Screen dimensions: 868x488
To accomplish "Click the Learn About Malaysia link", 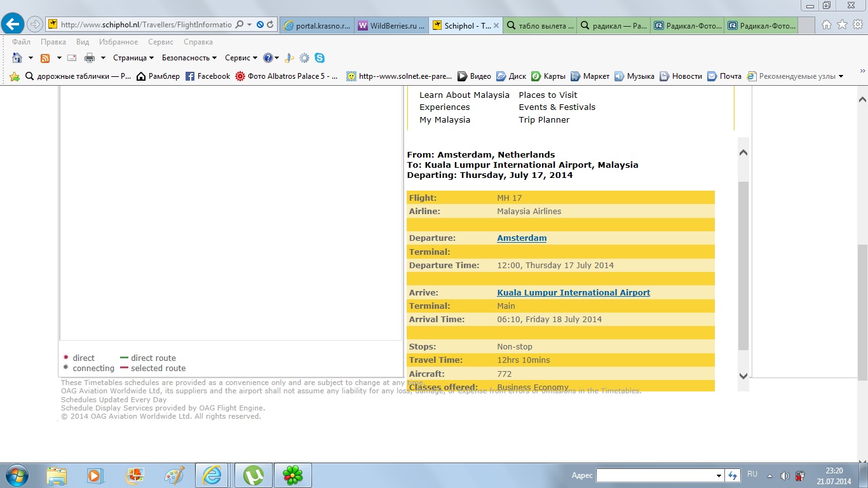I will 465,95.
